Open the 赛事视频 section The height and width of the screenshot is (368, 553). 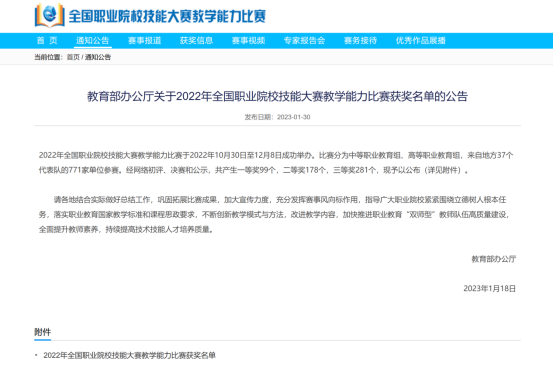[x=248, y=41]
